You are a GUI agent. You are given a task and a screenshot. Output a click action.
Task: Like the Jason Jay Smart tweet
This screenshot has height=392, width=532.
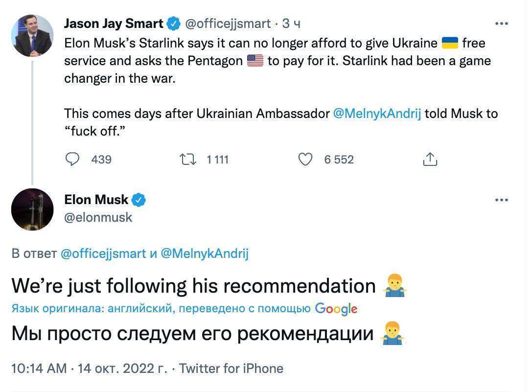(305, 159)
